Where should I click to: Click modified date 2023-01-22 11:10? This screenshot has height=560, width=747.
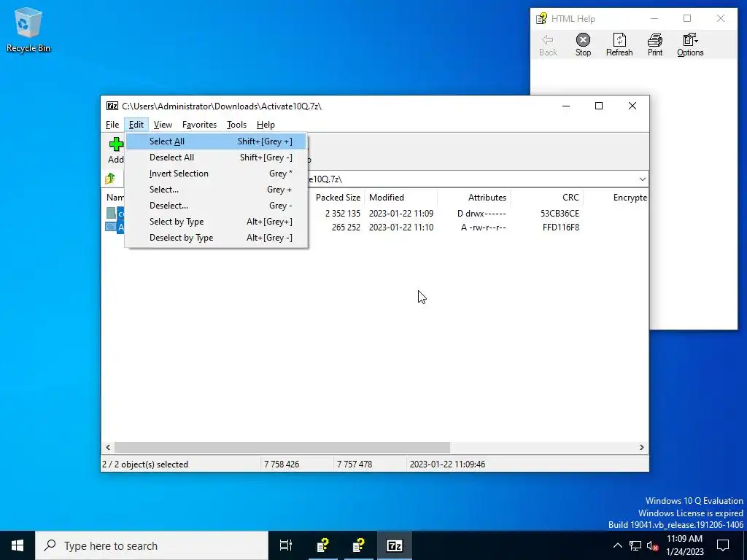tap(401, 227)
